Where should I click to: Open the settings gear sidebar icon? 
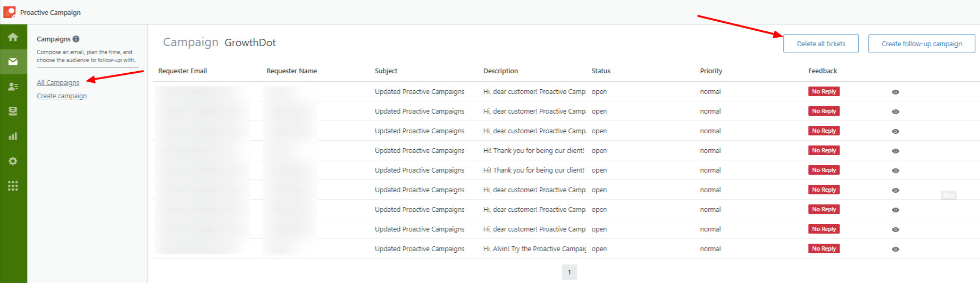(13, 161)
